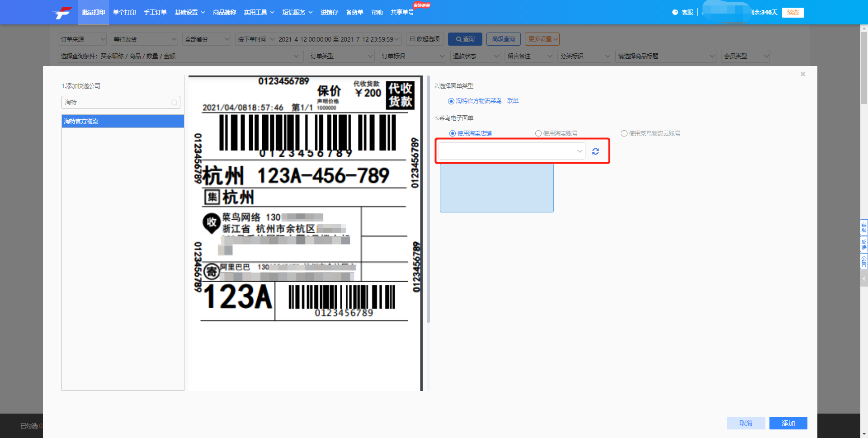Viewport: 868px width, 438px height.
Task: Open the 请选择商品标题 dropdown
Action: point(666,56)
